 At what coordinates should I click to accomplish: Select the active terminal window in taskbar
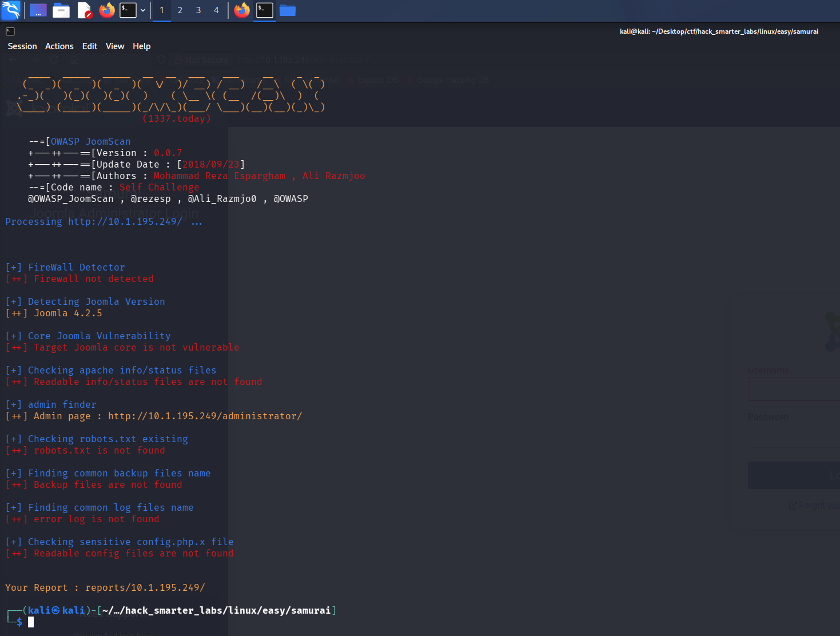[x=265, y=10]
